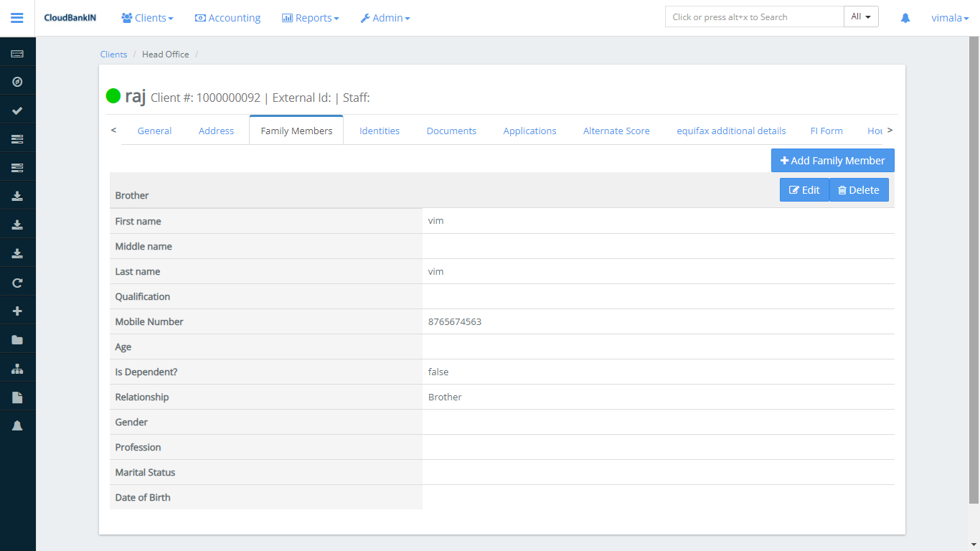The width and height of the screenshot is (980, 551).
Task: Open the All search scope dropdown
Action: coord(861,16)
